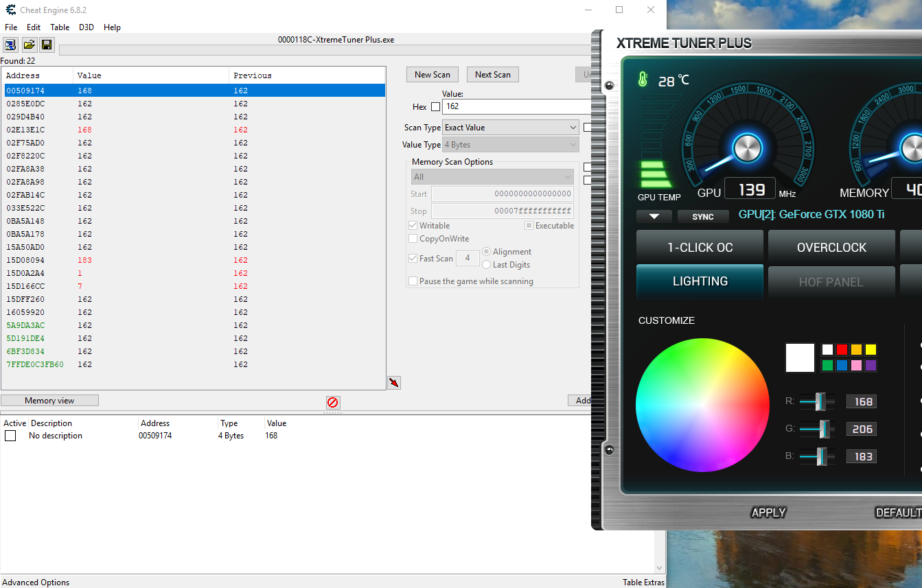
Task: Switch to the OVERCLOCK tab in Xtreme Tuner
Action: (x=831, y=247)
